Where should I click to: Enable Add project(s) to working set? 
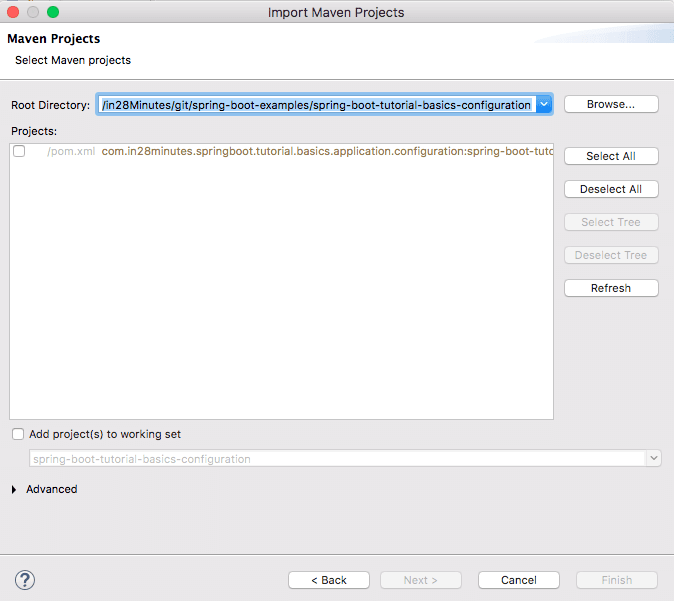pos(18,434)
